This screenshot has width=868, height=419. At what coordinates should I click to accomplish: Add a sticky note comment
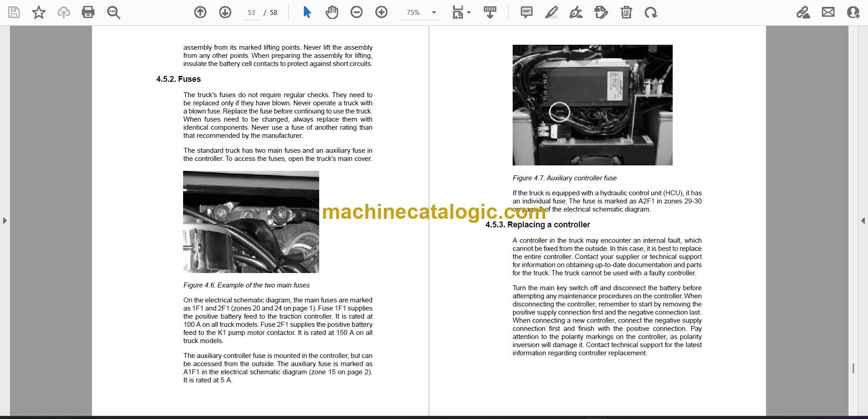527,12
